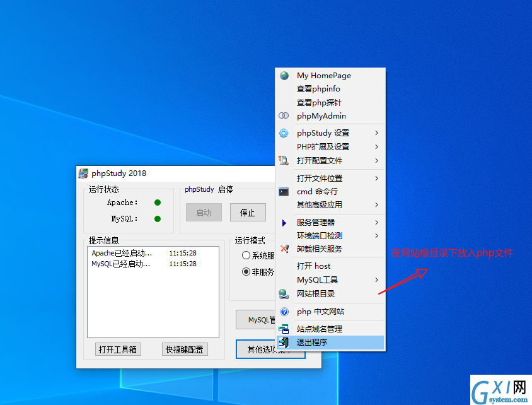Open My HomePage from the menu
This screenshot has height=405, width=532.
(x=330, y=75)
